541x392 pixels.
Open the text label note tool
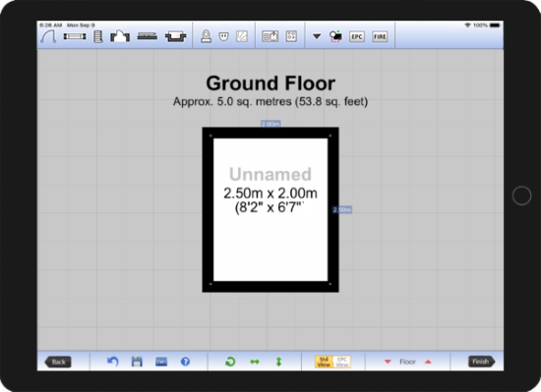270,36
